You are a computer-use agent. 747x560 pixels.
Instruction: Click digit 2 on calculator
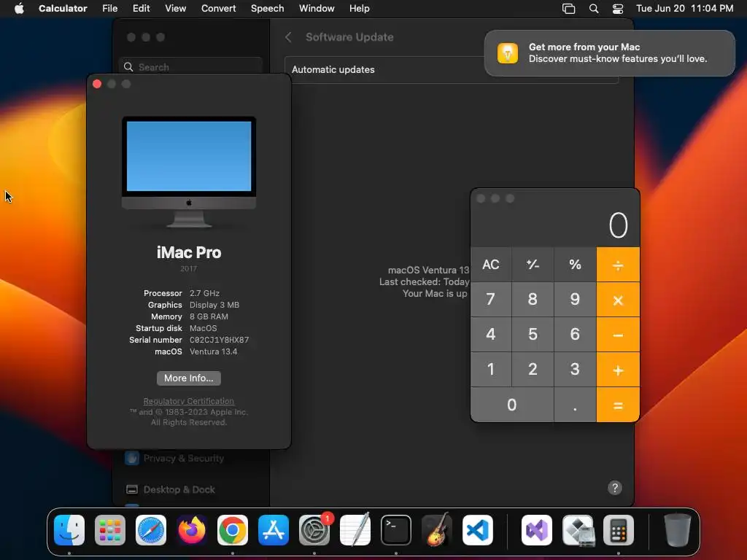point(533,370)
